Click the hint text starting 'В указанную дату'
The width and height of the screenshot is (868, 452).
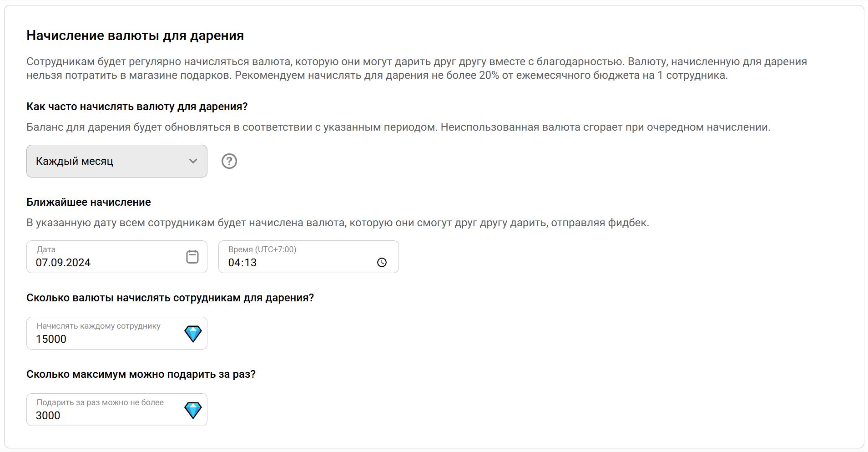pyautogui.click(x=338, y=223)
